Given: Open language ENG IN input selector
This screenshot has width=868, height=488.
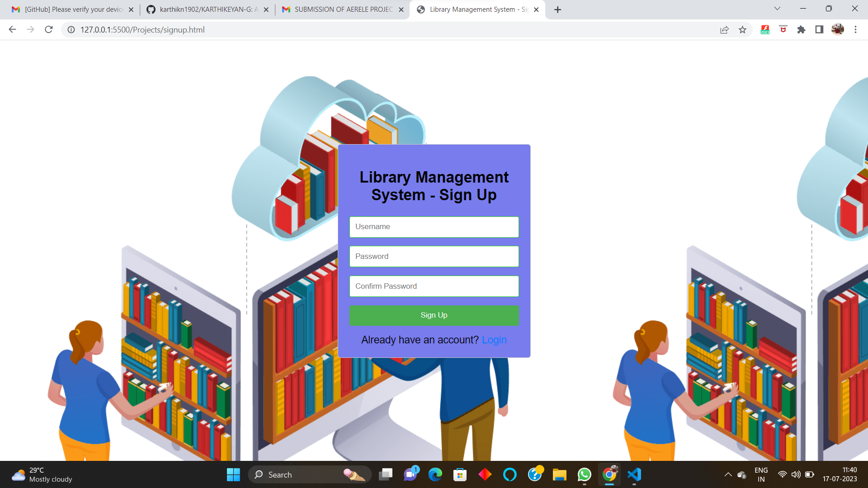Looking at the screenshot, I should [761, 474].
